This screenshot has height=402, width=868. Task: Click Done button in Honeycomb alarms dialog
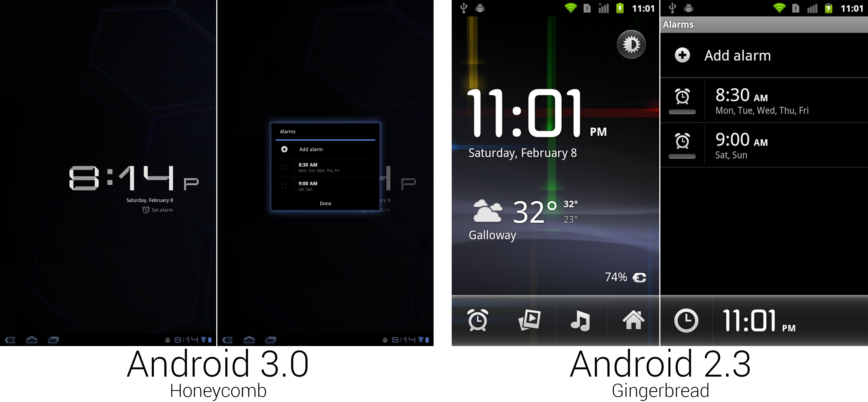pyautogui.click(x=325, y=203)
